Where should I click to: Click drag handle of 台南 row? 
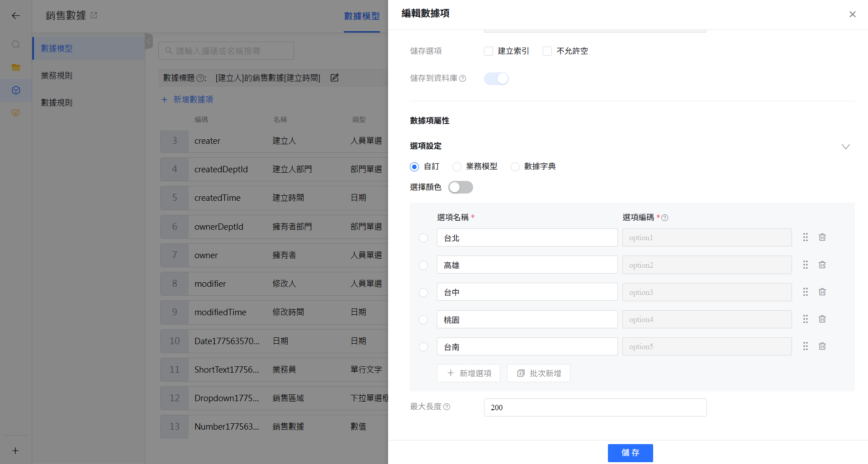805,346
